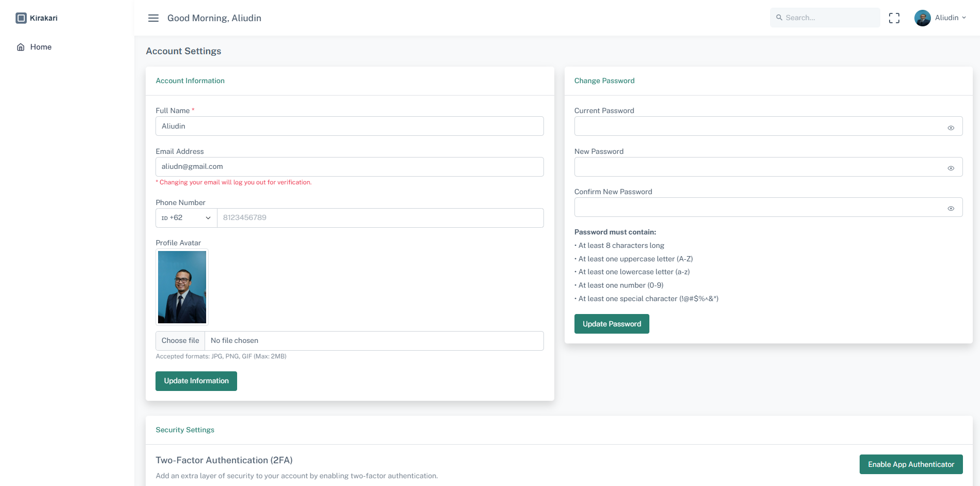The width and height of the screenshot is (980, 486).
Task: Click the Aliudin profile avatar in the header
Action: [x=922, y=18]
